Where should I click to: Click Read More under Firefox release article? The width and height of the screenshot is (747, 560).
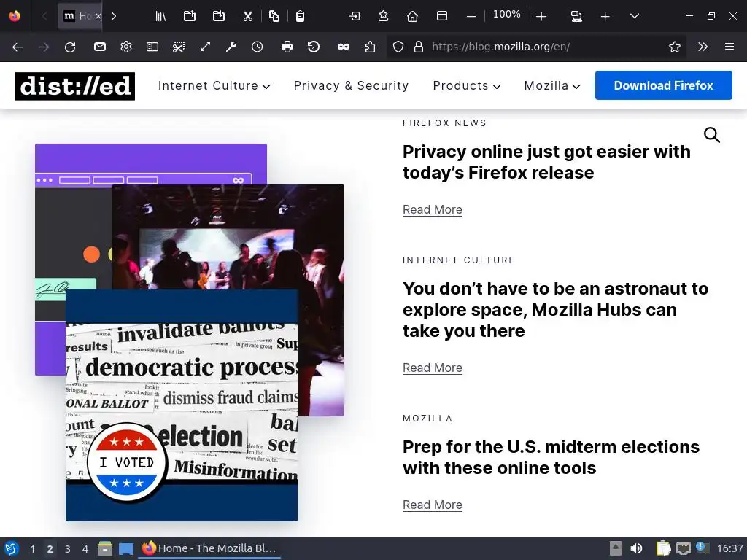(x=432, y=210)
